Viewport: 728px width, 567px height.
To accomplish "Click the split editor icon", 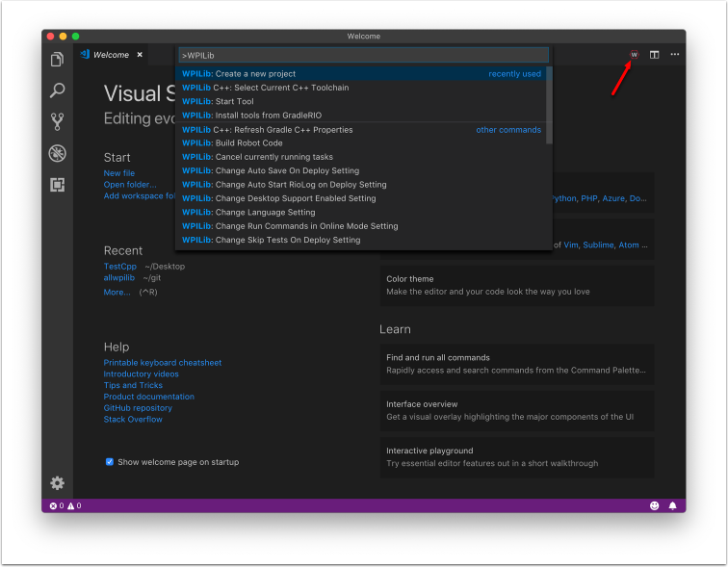I will coord(654,55).
